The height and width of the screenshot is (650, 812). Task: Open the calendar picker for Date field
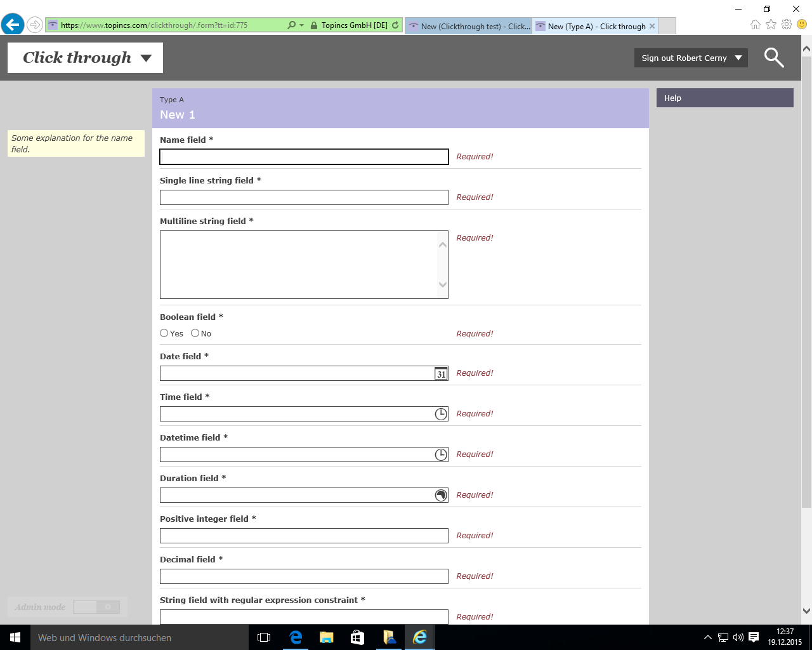[x=441, y=374]
